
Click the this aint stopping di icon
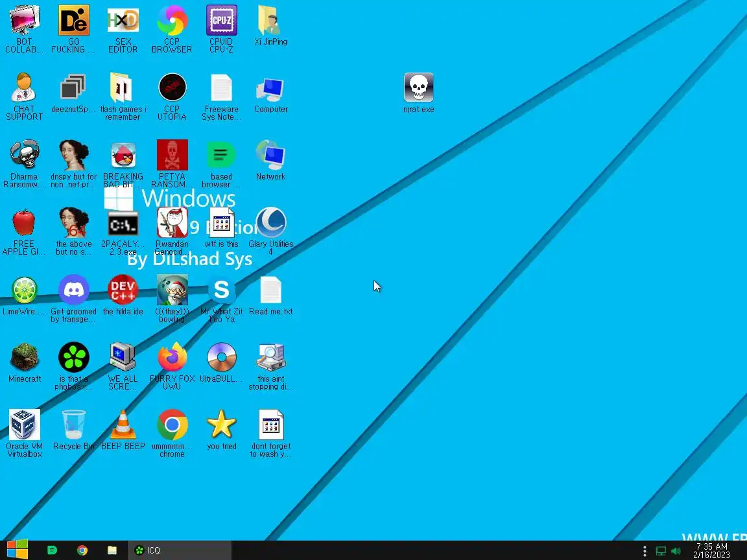(270, 357)
